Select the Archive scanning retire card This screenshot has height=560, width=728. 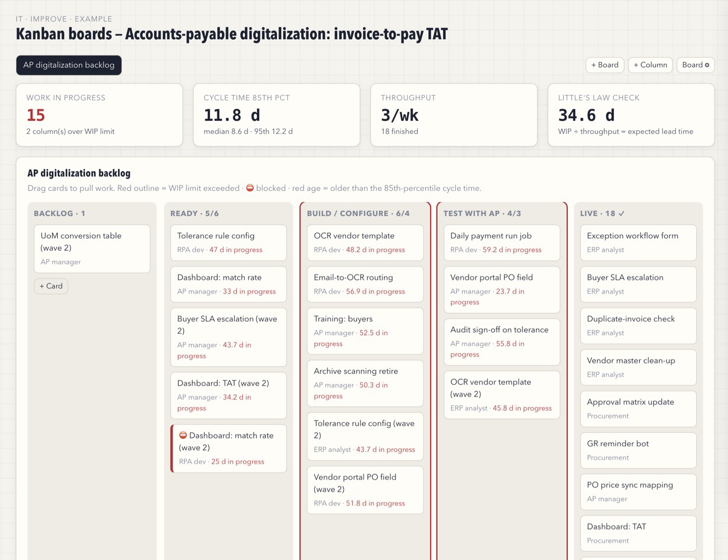click(365, 384)
